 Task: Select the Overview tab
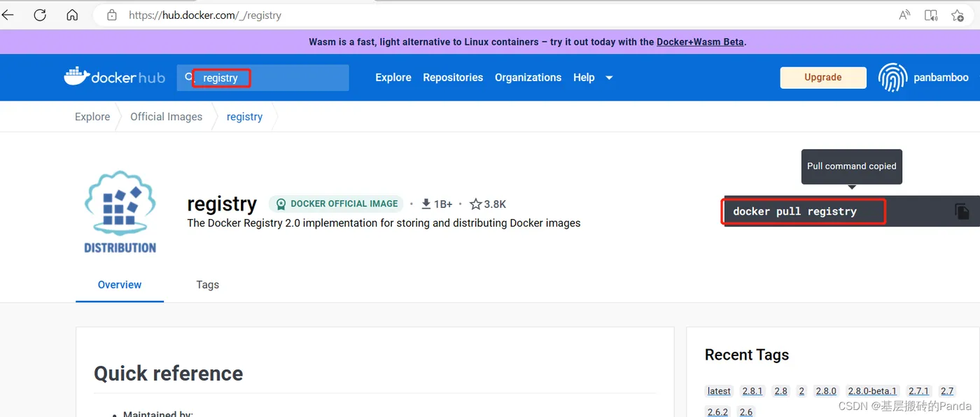pos(119,285)
